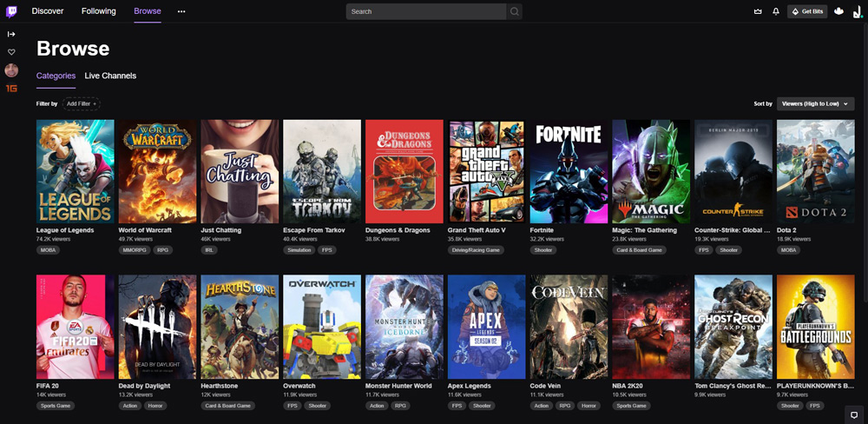This screenshot has width=868, height=424.
Task: Click the Counter-Strike: Global title link
Action: coord(733,230)
